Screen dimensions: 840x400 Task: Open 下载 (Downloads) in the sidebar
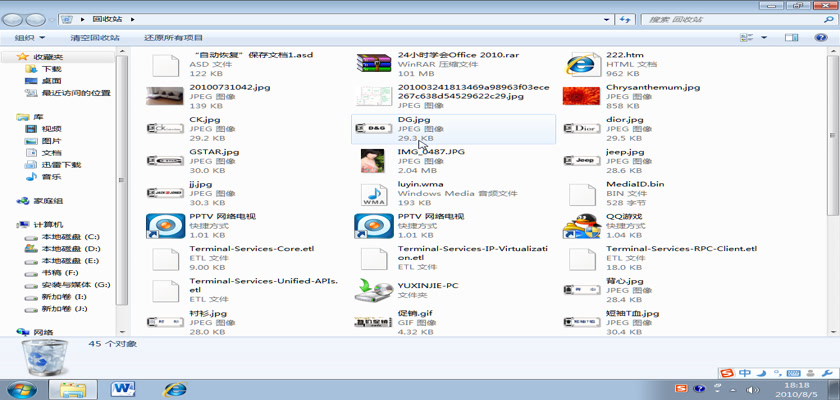[51, 69]
